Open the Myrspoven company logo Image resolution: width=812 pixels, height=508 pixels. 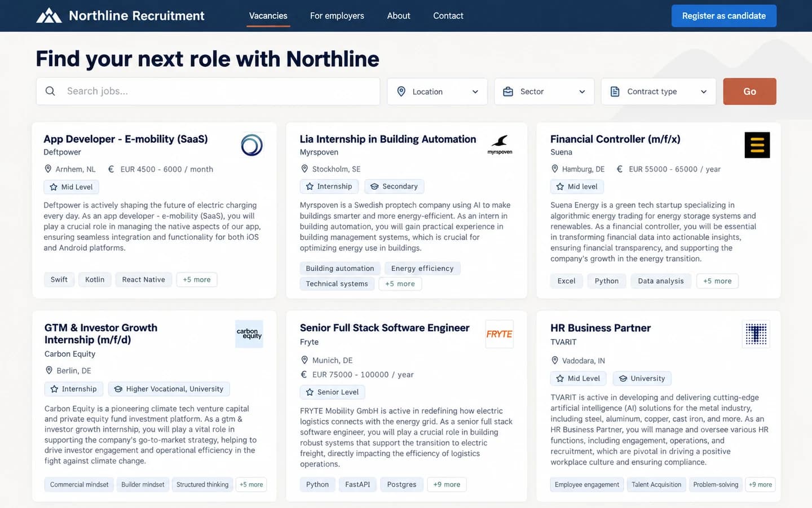[x=500, y=145]
